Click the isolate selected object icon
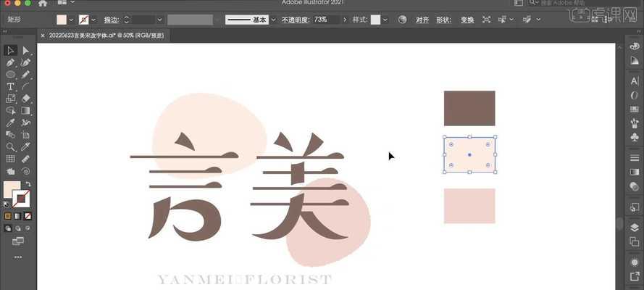 pyautogui.click(x=486, y=20)
